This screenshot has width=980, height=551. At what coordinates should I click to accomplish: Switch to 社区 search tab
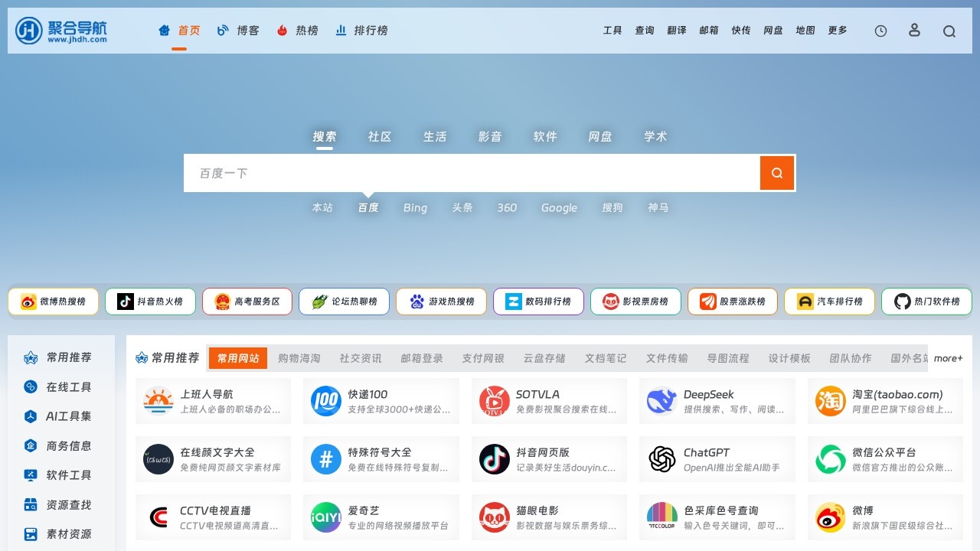[x=380, y=136]
